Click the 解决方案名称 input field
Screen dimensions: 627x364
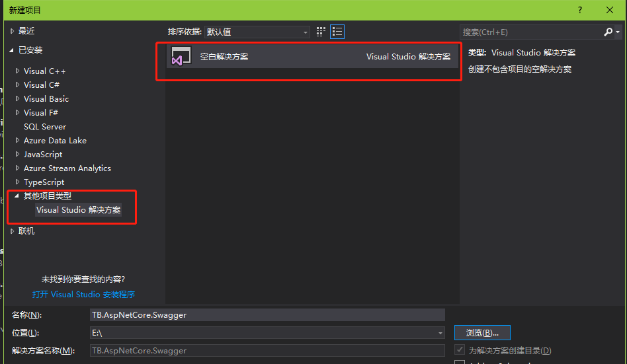point(267,350)
